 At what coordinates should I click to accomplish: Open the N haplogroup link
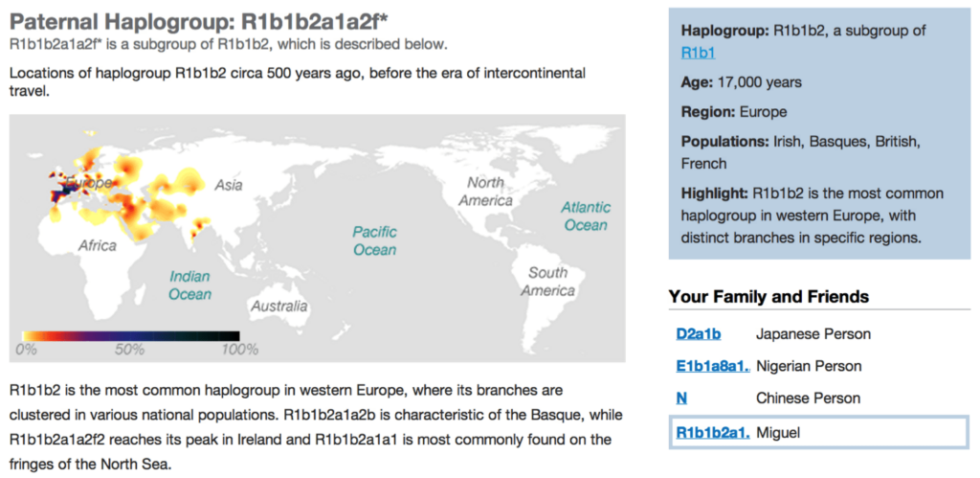point(681,398)
